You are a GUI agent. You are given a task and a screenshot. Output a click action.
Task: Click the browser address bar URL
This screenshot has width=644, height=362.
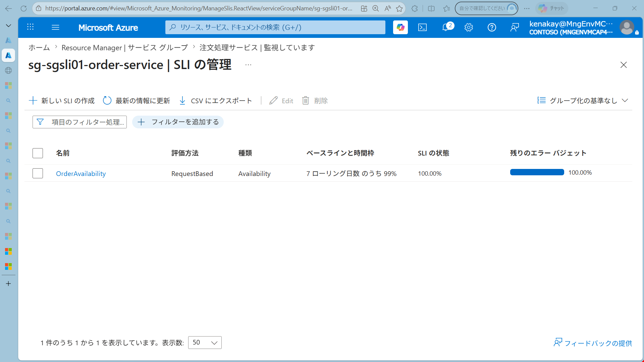click(x=199, y=8)
